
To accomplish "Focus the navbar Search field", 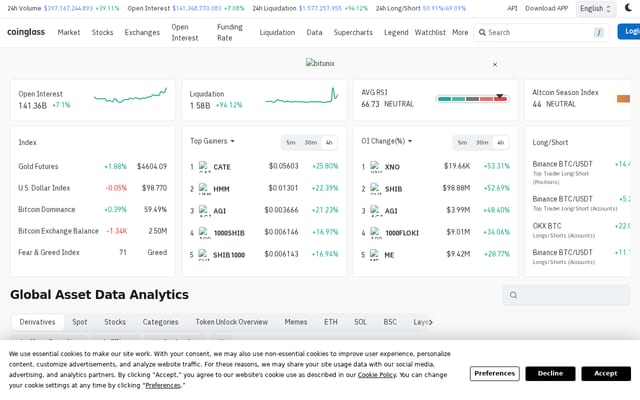I will click(x=541, y=32).
